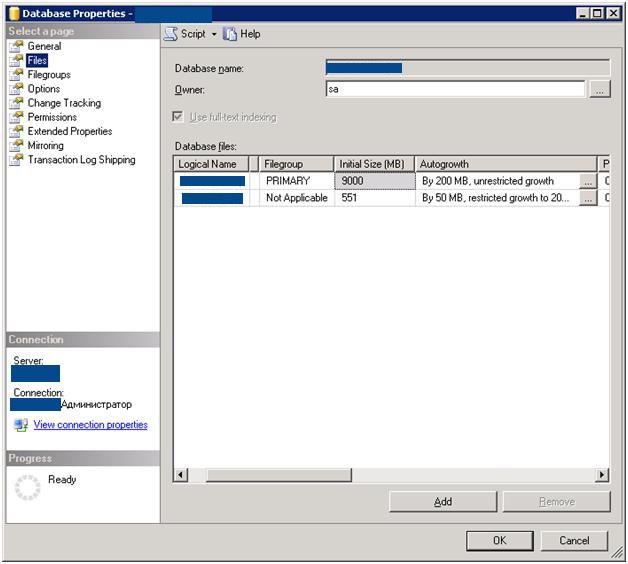The width and height of the screenshot is (628, 564).
Task: Click the OK button
Action: click(499, 541)
